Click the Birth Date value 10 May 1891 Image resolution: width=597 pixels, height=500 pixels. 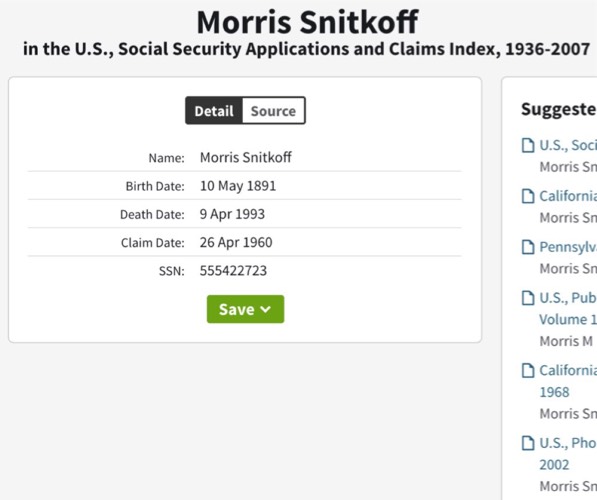point(238,186)
